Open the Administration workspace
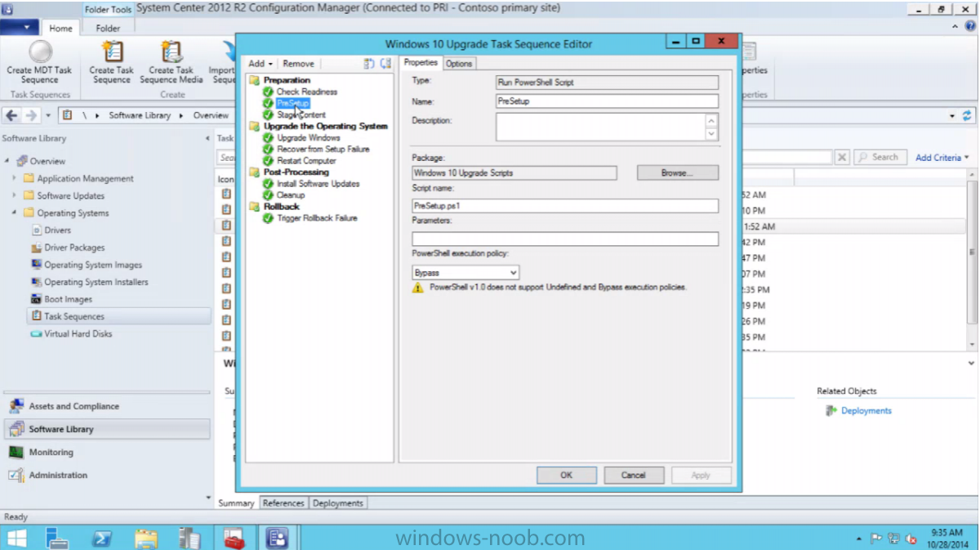The image size is (980, 550). [x=106, y=475]
